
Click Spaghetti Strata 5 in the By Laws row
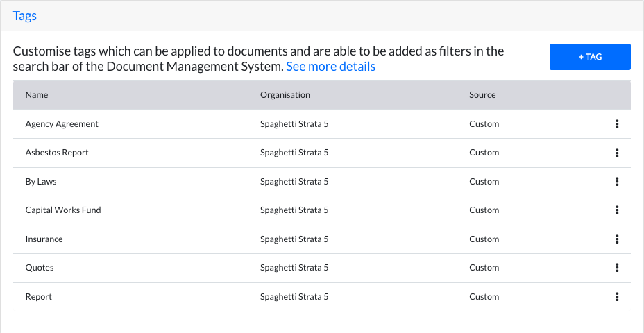click(x=294, y=182)
